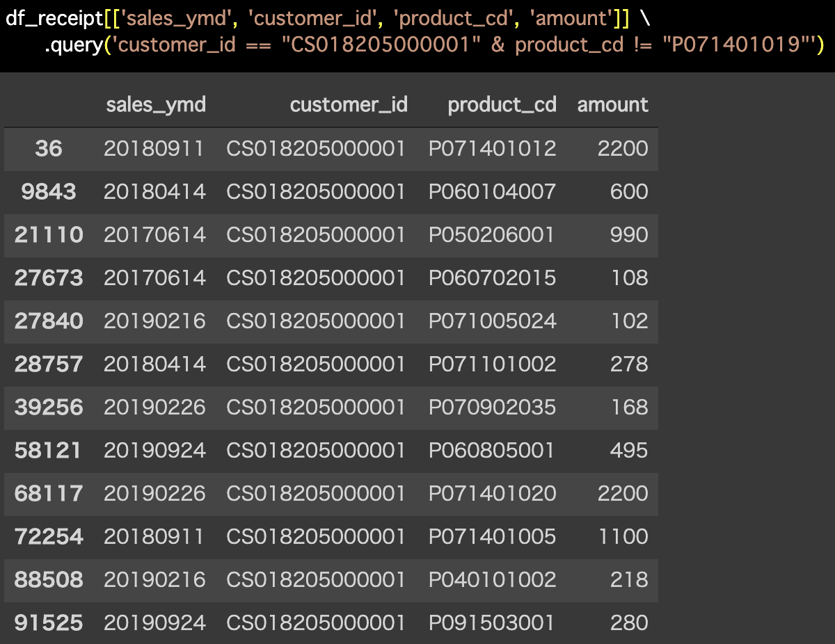
Task: Click row index 39256
Action: click(x=48, y=407)
